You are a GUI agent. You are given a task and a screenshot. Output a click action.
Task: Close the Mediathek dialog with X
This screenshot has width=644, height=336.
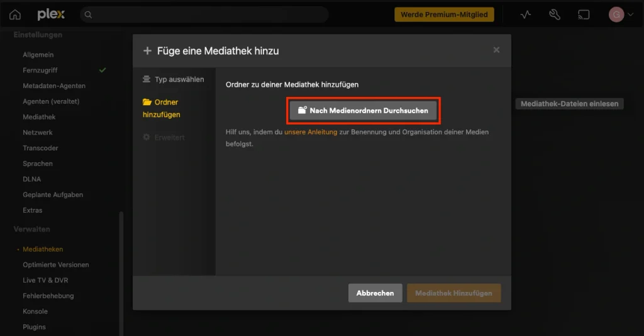coord(496,50)
